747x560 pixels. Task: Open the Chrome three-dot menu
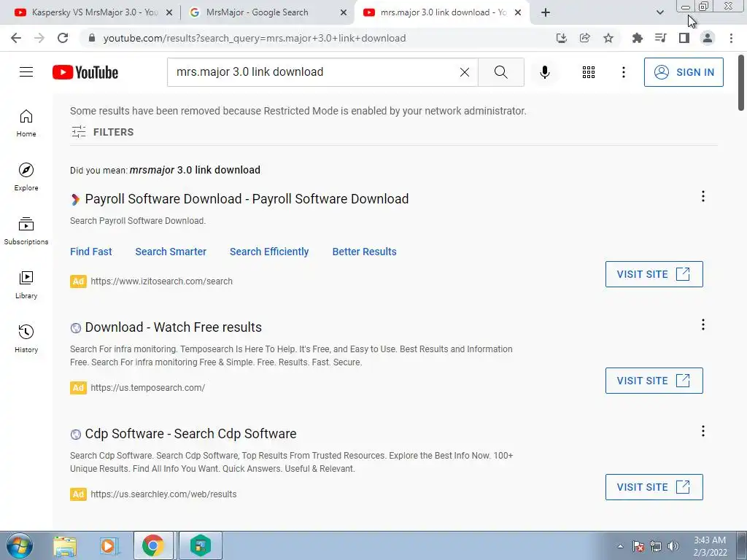[x=731, y=38]
